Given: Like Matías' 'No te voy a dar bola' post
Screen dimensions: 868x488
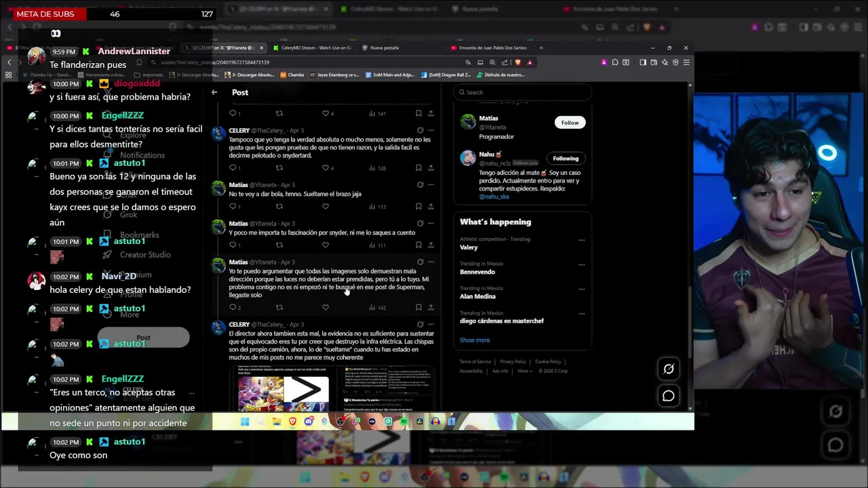Looking at the screenshot, I should pyautogui.click(x=325, y=206).
